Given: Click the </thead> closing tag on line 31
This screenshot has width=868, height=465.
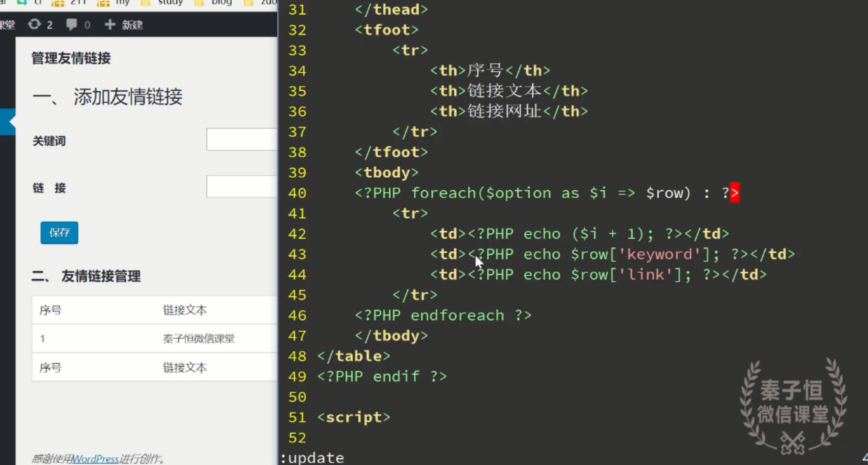Looking at the screenshot, I should tap(391, 9).
